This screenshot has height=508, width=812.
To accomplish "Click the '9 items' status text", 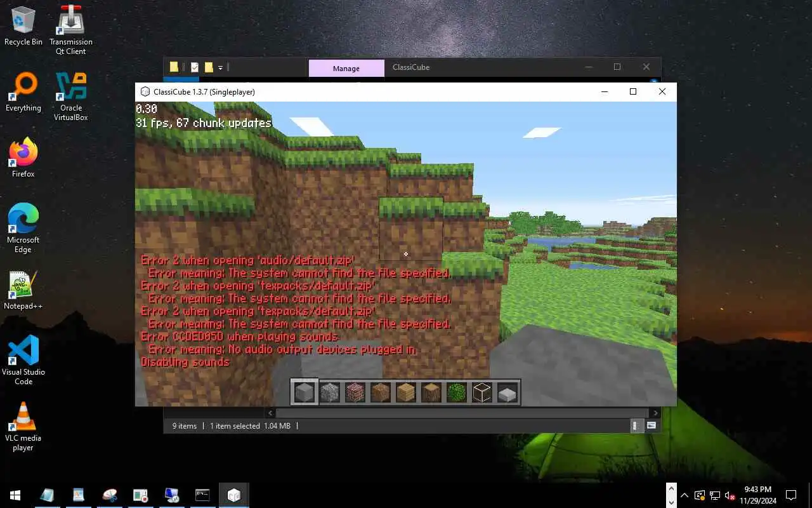I will [x=185, y=426].
